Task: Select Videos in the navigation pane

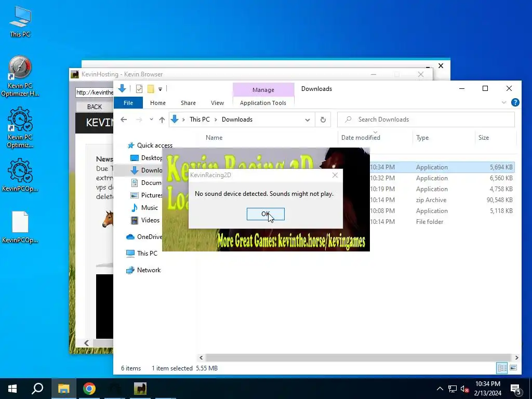Action: (x=145, y=220)
